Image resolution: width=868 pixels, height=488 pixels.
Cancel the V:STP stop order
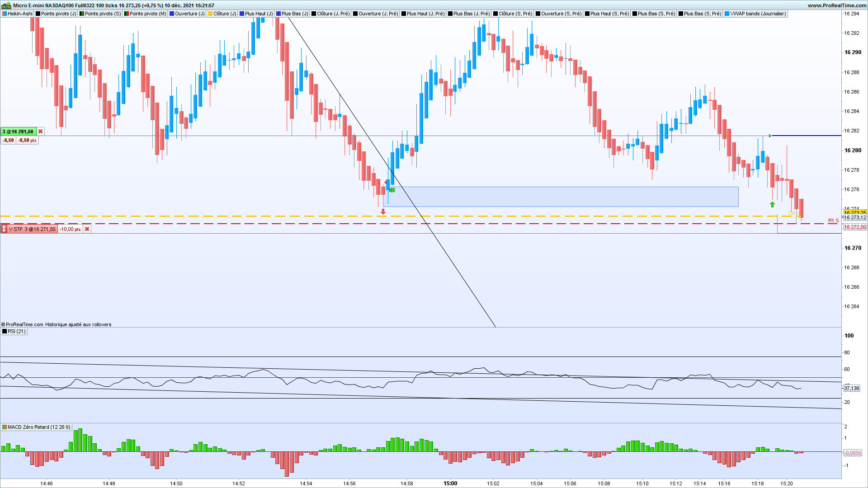coord(87,229)
